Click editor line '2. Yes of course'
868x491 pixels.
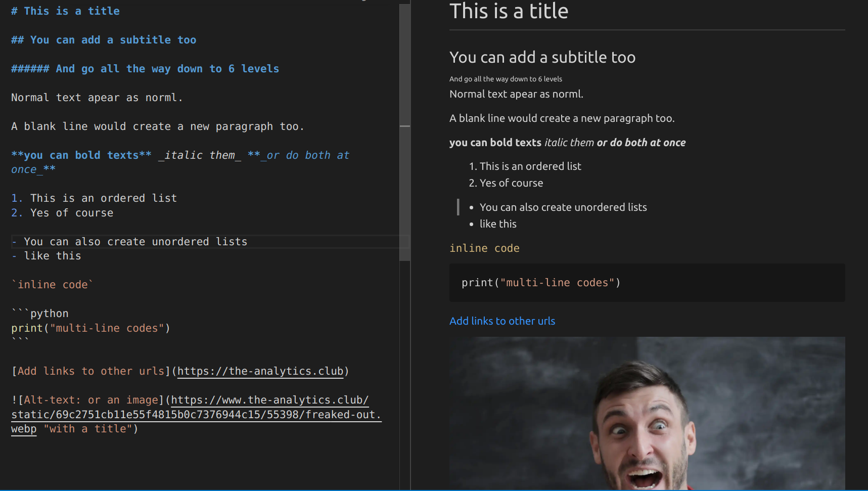click(x=62, y=213)
